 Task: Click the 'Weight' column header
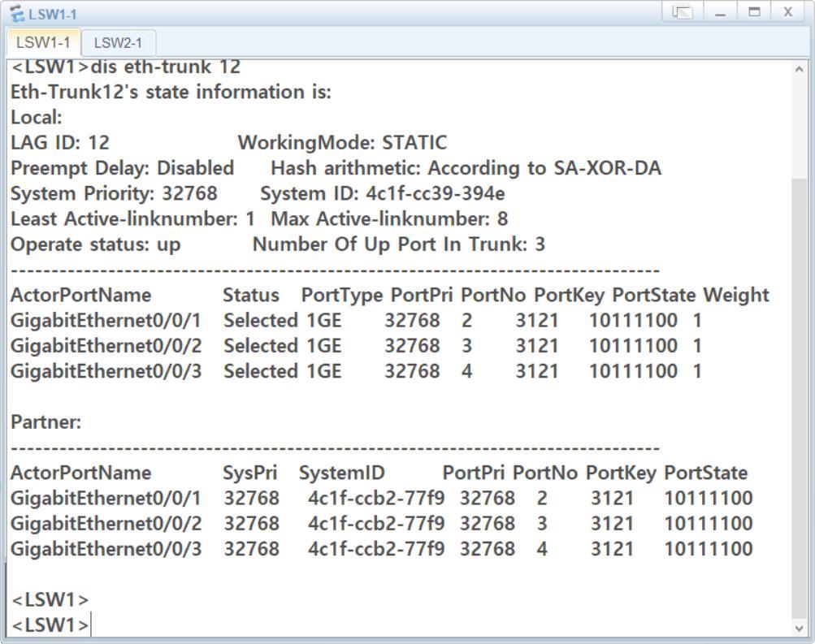coord(735,295)
